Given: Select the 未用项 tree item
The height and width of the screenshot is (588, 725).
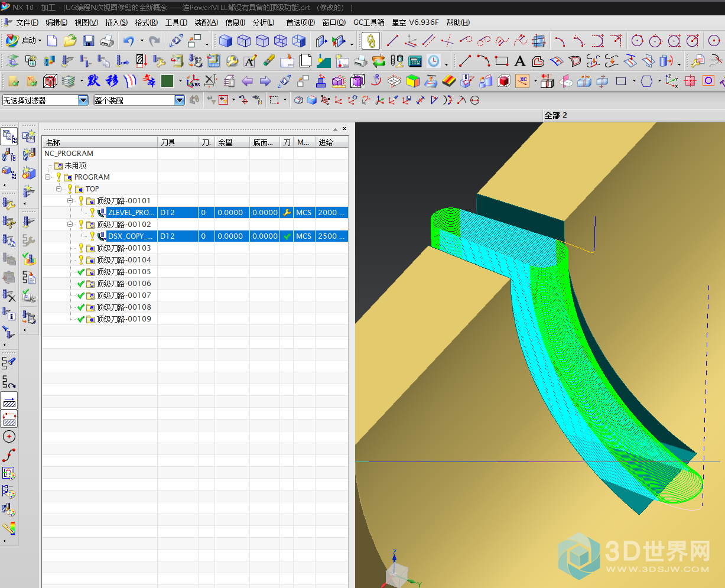Looking at the screenshot, I should 75,165.
